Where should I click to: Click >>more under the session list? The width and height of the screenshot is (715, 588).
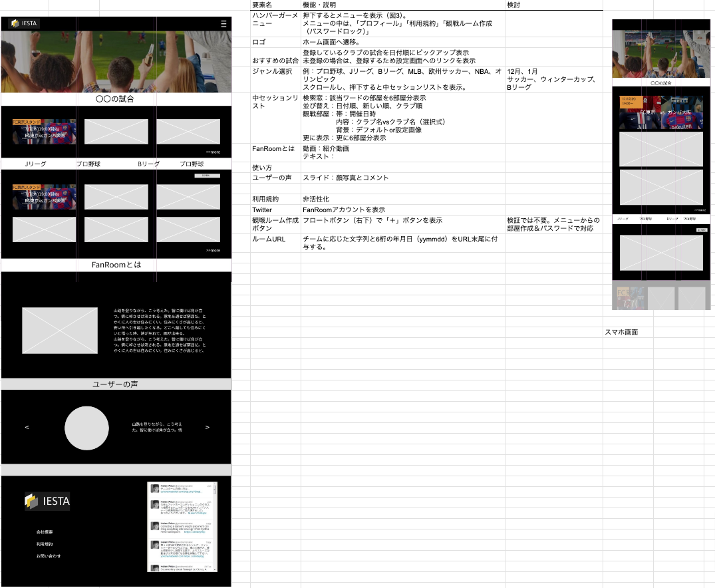pos(213,251)
